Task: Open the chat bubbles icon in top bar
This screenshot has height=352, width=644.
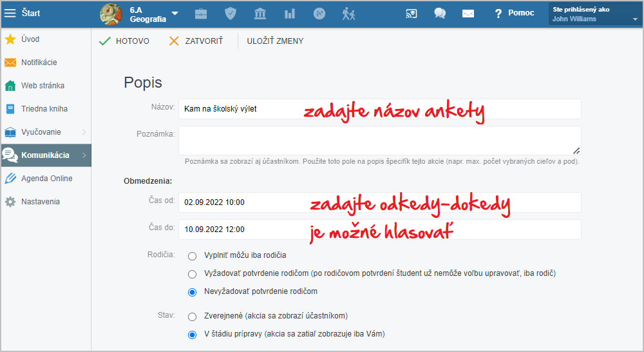Action: tap(440, 14)
